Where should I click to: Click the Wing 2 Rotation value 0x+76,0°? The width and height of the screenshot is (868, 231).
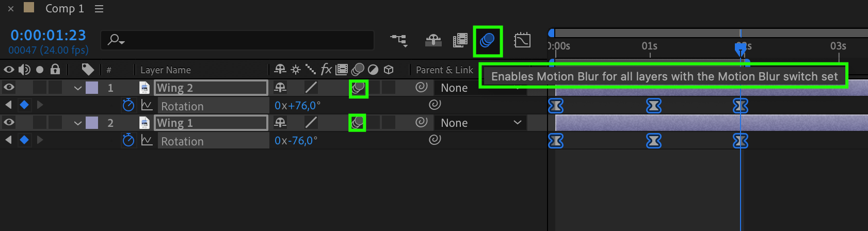[297, 106]
